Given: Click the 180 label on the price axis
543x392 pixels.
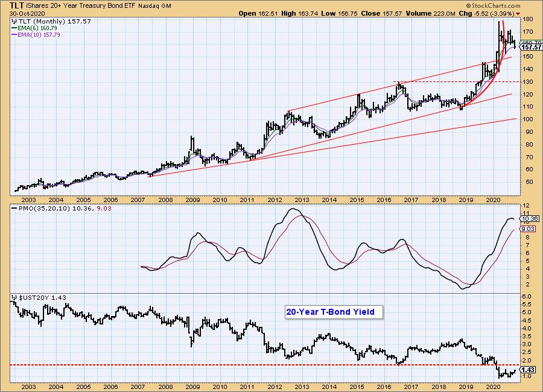Looking at the screenshot, I should pos(528,19).
